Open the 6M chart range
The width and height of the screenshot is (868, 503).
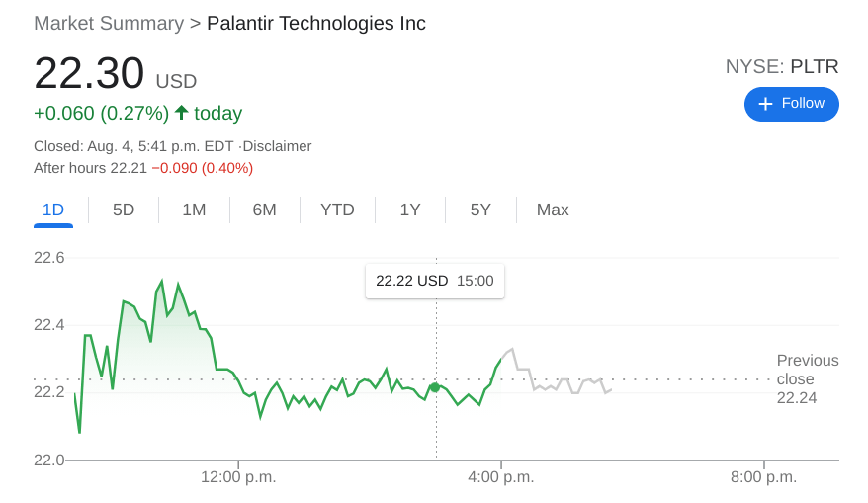pyautogui.click(x=264, y=210)
